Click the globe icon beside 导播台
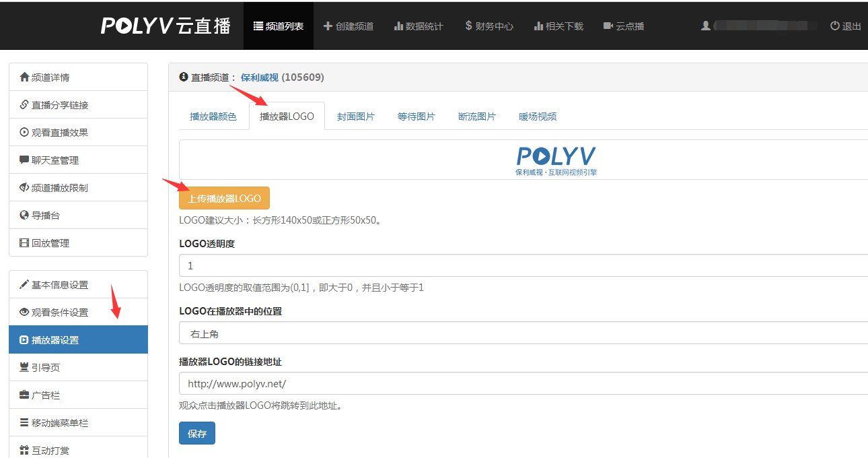This screenshot has height=458, width=868. (x=24, y=216)
